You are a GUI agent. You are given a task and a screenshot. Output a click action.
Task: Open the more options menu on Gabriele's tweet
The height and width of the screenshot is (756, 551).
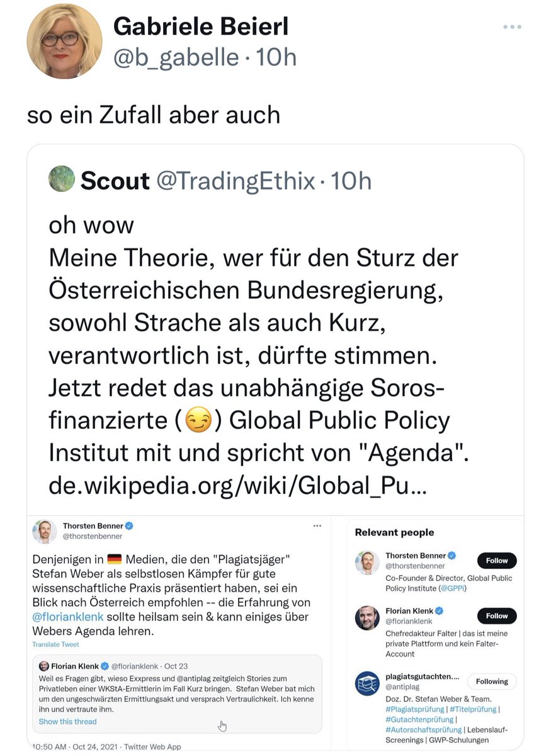coord(512,27)
